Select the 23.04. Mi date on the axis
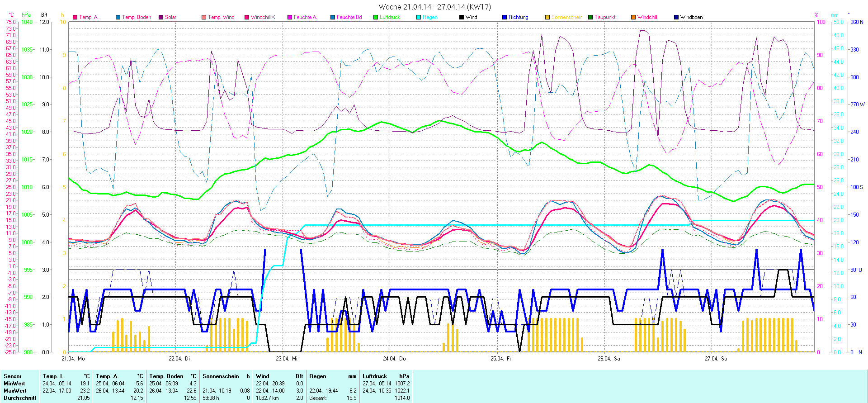The height and width of the screenshot is (403, 868). 287,359
